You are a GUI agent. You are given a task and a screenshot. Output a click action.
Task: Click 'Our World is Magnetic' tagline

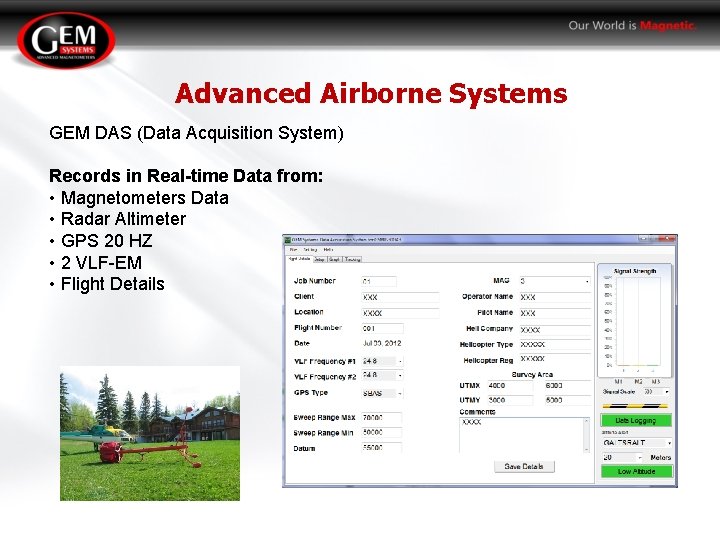tap(632, 26)
